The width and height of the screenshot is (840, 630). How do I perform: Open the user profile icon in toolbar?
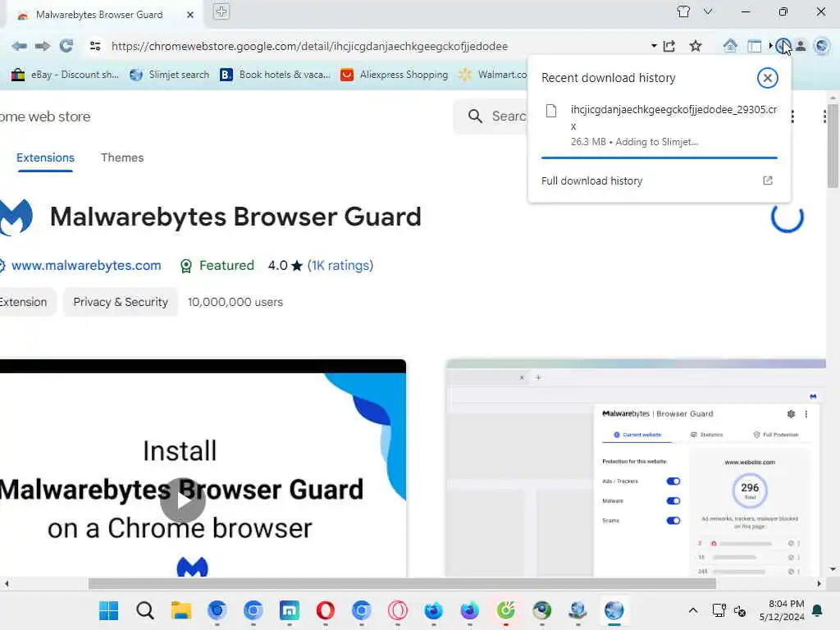pos(801,46)
